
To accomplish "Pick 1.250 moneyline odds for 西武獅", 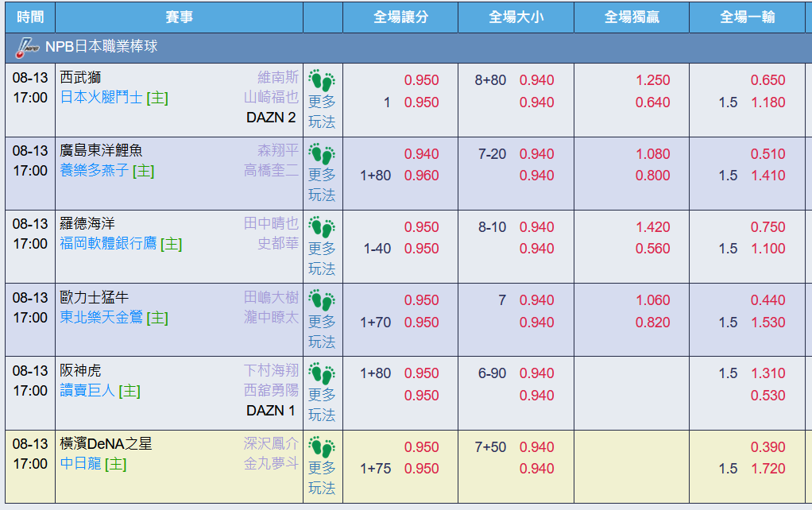I will (652, 80).
